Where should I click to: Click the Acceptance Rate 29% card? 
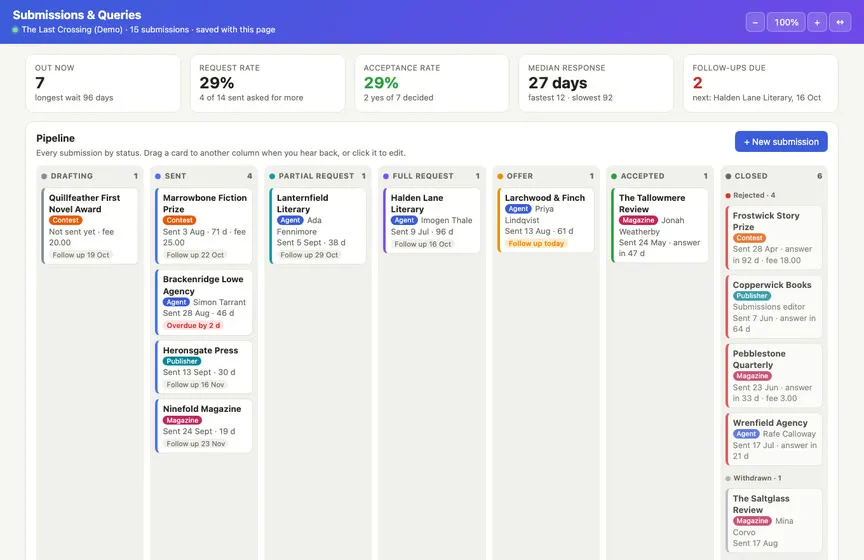pos(432,83)
